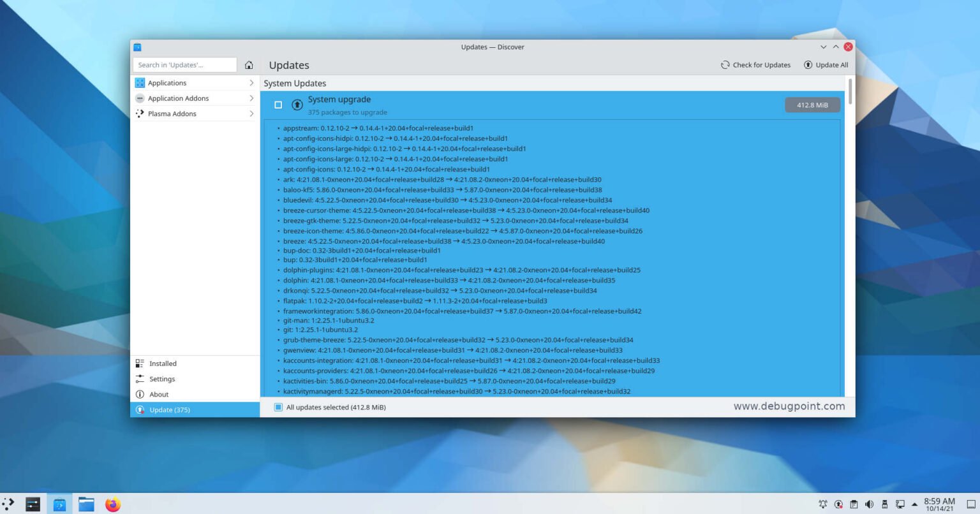
Task: Click the 412.8 MiB size button
Action: click(x=812, y=105)
